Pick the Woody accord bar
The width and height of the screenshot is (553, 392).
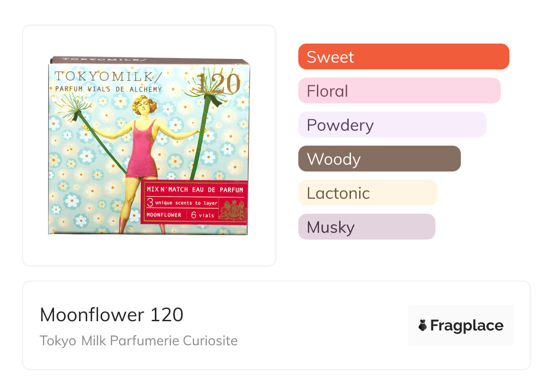coord(379,159)
